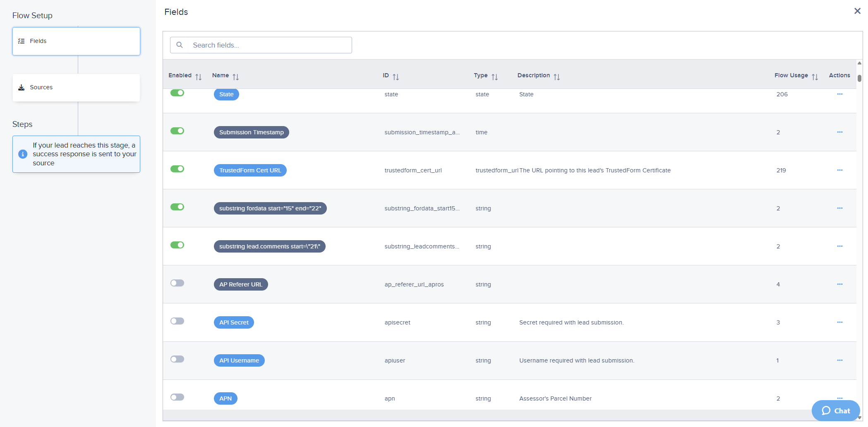Enable the API Username field toggle

pyautogui.click(x=177, y=359)
